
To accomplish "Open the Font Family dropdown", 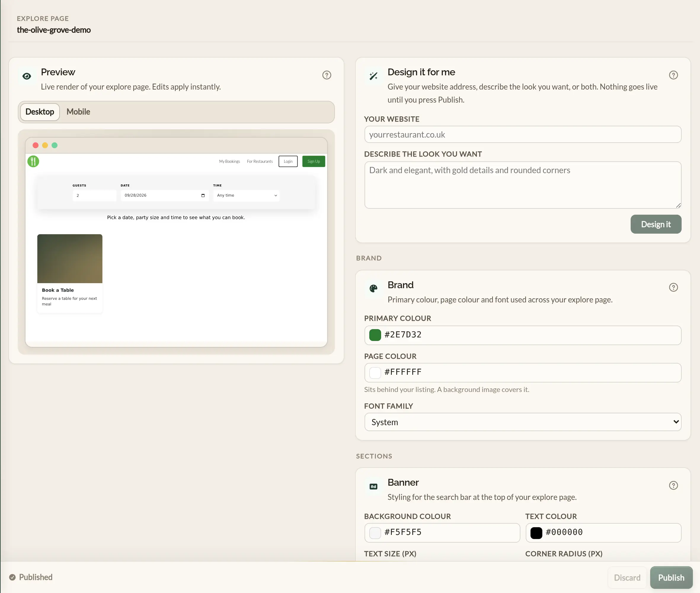I will tap(522, 422).
